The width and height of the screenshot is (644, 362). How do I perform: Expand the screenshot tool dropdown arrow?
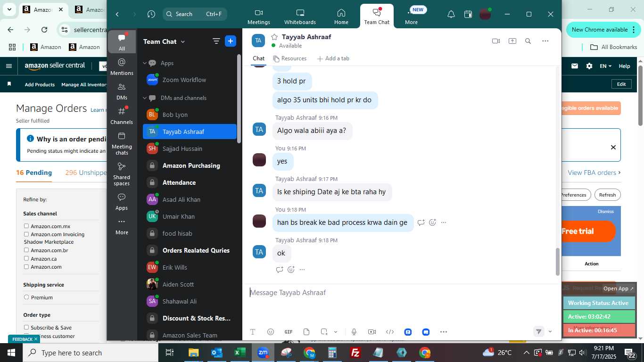[x=336, y=332]
